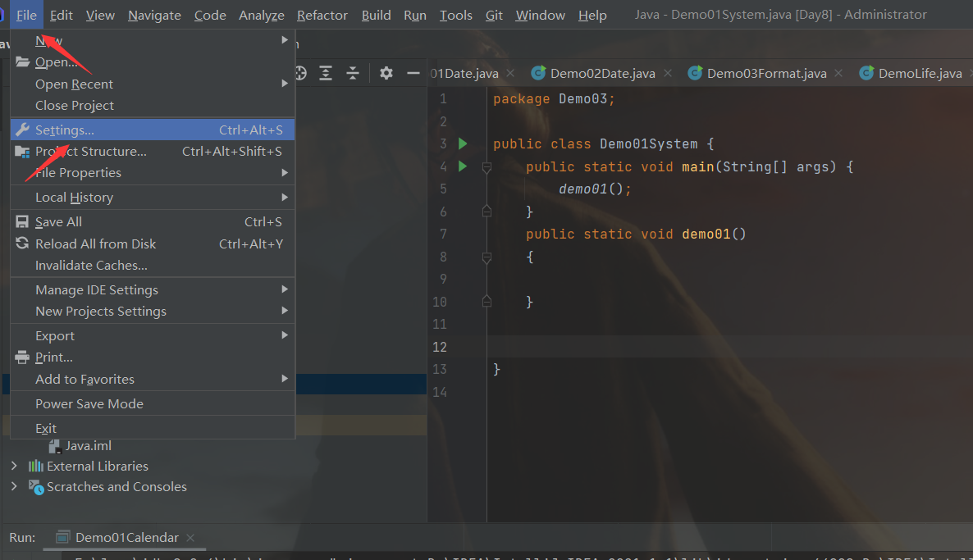Hide the project tool window minus icon
Viewport: 973px width, 560px height.
413,73
